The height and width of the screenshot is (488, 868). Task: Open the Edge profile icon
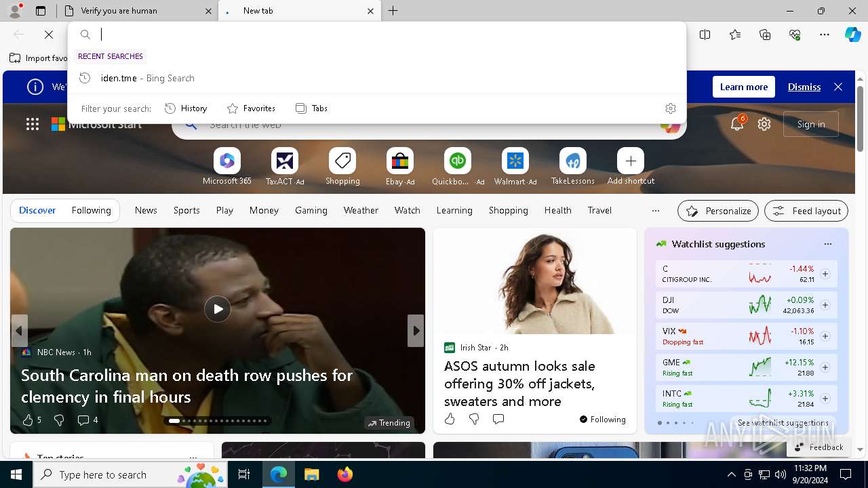click(x=14, y=10)
